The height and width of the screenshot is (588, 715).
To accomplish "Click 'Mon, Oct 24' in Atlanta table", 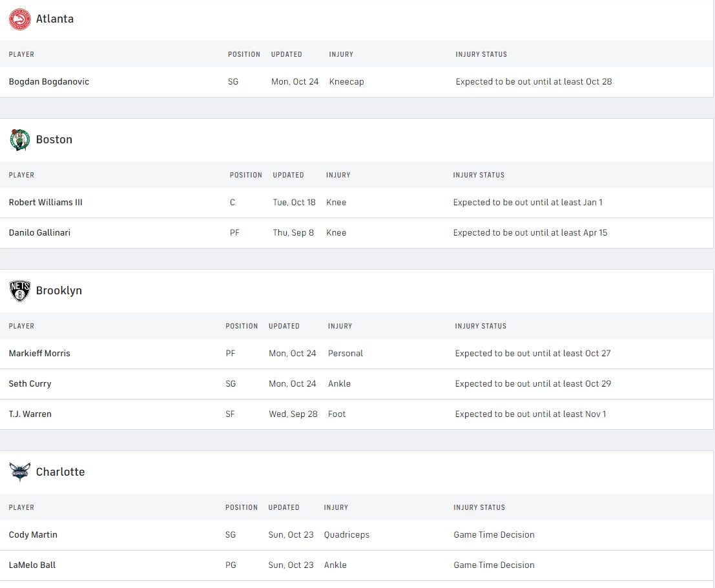I will point(295,81).
